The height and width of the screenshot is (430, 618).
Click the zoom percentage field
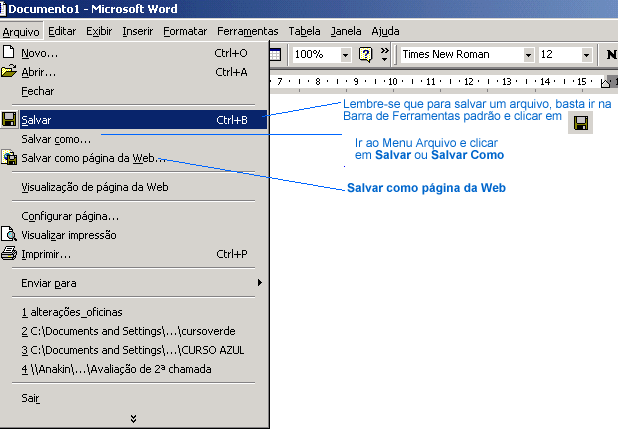coord(316,54)
